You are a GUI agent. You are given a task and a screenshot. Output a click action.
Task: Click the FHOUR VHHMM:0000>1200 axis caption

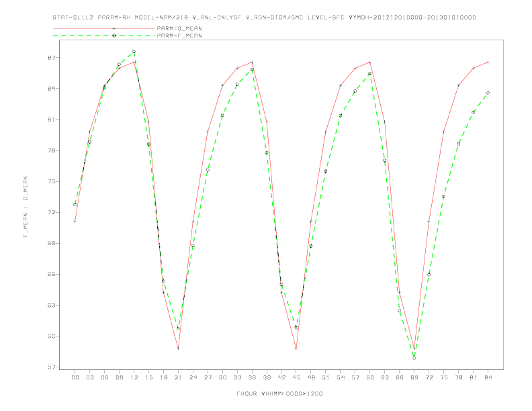click(279, 394)
